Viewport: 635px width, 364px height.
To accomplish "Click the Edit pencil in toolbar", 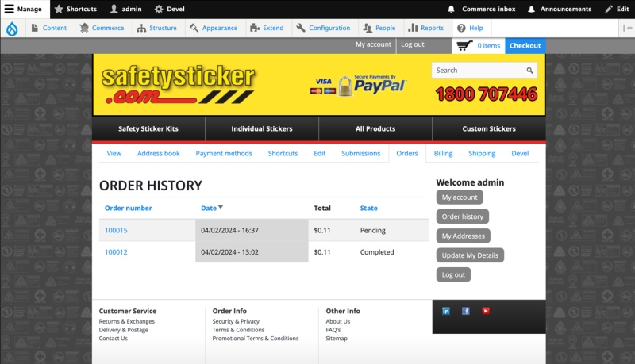I will tap(617, 9).
